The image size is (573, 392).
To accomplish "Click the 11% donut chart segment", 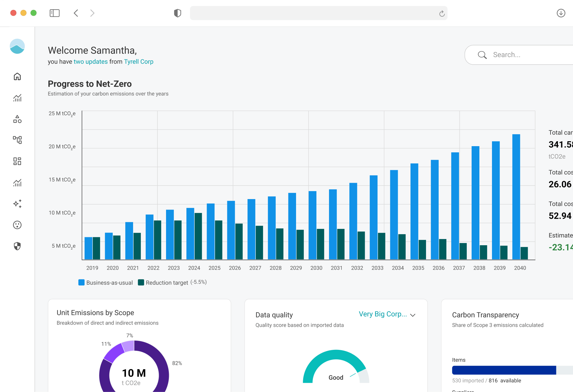I will pos(114,353).
